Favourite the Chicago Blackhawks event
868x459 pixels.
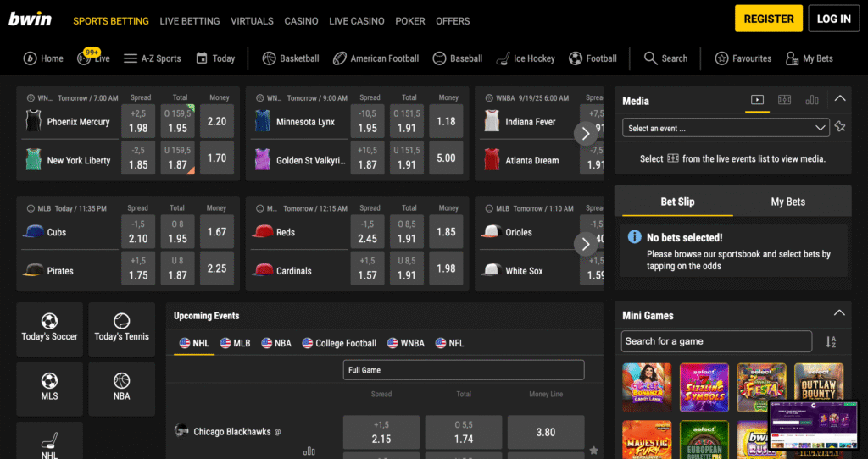pos(594,451)
